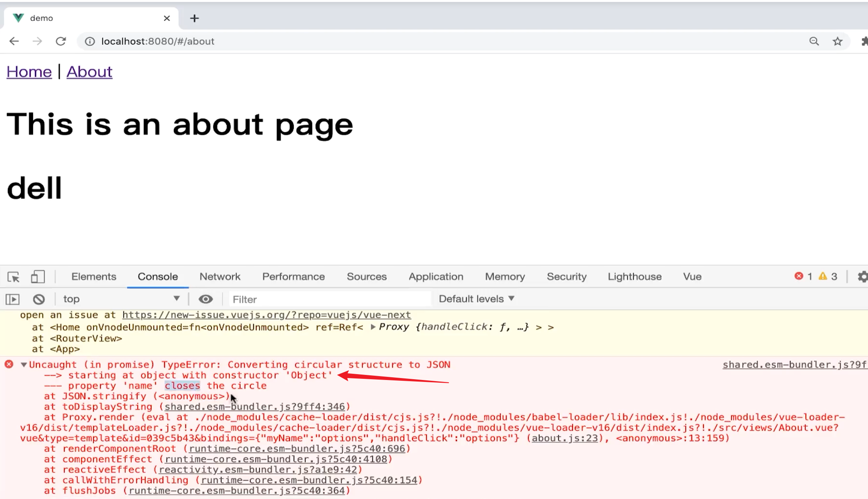Click the console Filter input field
Screen dimensions: 868x499
click(330, 299)
